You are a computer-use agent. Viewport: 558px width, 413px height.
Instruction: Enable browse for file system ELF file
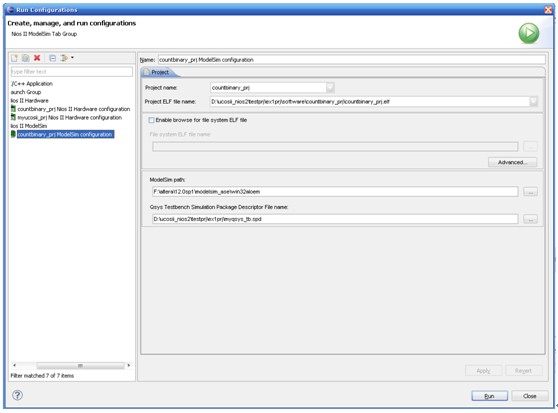(x=151, y=120)
